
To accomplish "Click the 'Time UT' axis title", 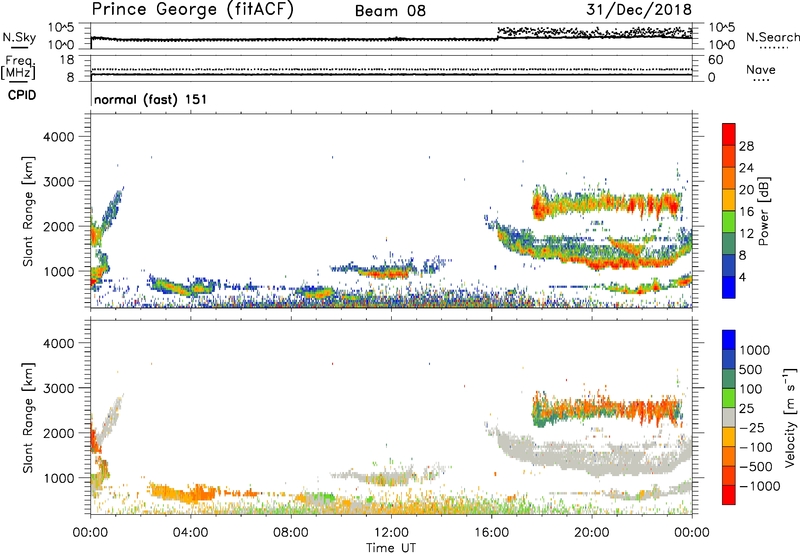I will (391, 547).
